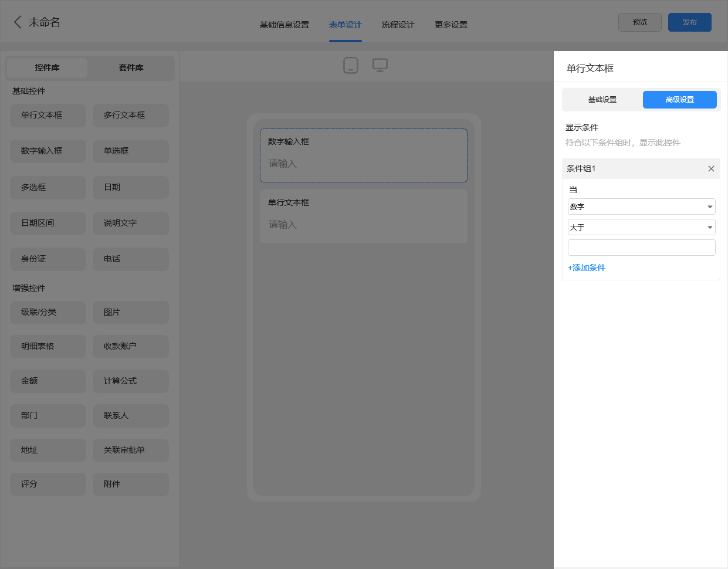Click the 预览 button

[x=640, y=22]
